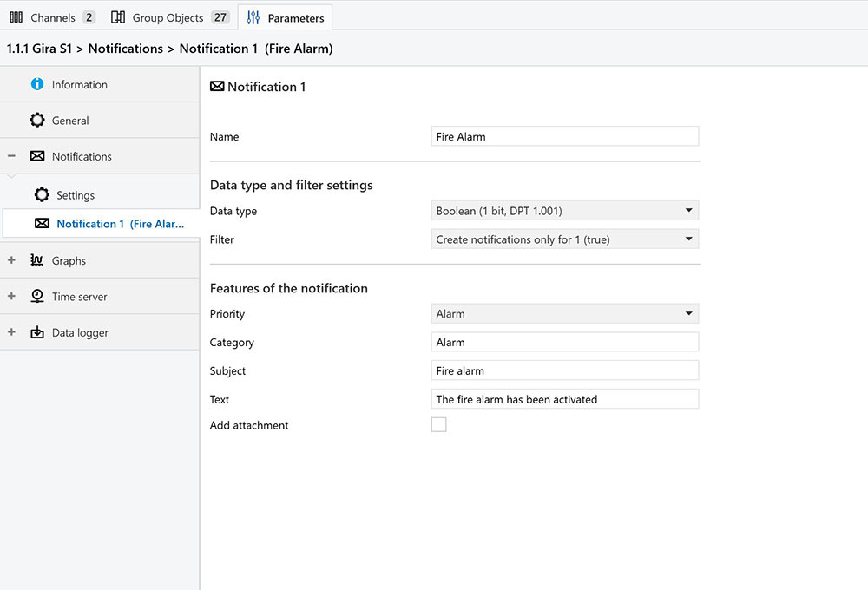
Task: Select Notification 1 (Fire Alarm) tree item
Action: pyautogui.click(x=120, y=224)
